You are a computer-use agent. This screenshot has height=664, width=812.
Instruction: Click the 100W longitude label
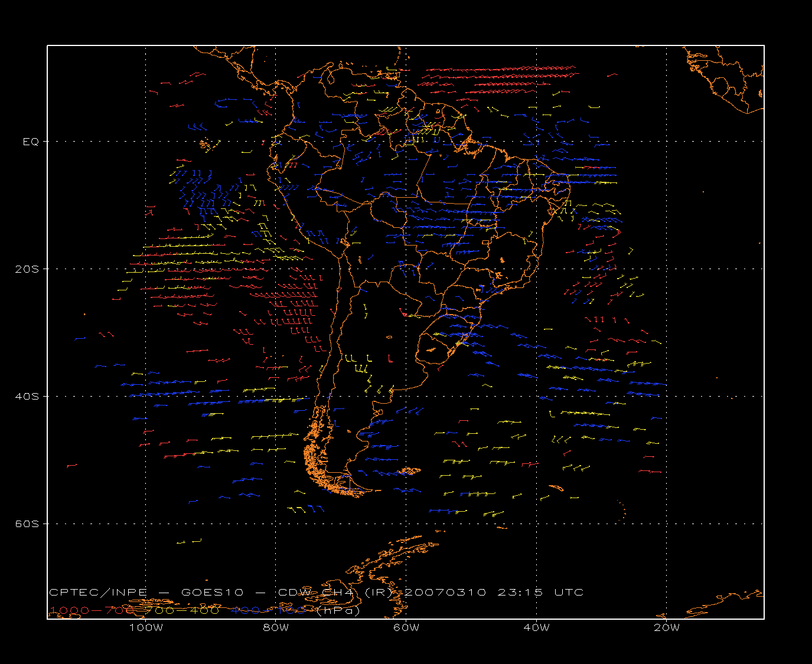click(x=146, y=627)
